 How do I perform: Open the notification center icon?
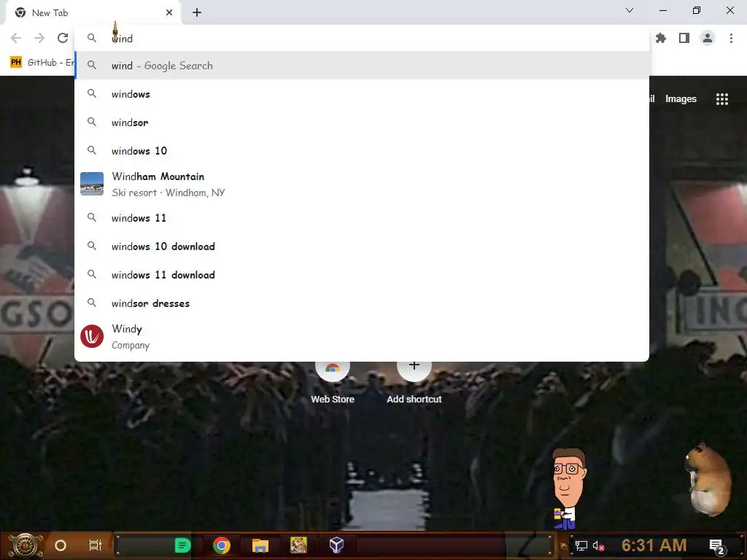pos(717,546)
